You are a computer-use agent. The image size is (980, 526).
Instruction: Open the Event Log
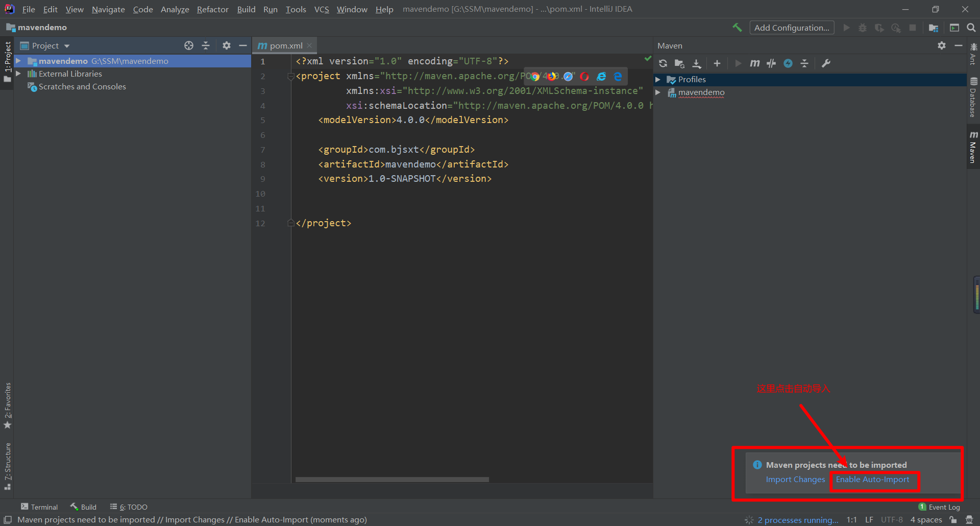click(940, 507)
